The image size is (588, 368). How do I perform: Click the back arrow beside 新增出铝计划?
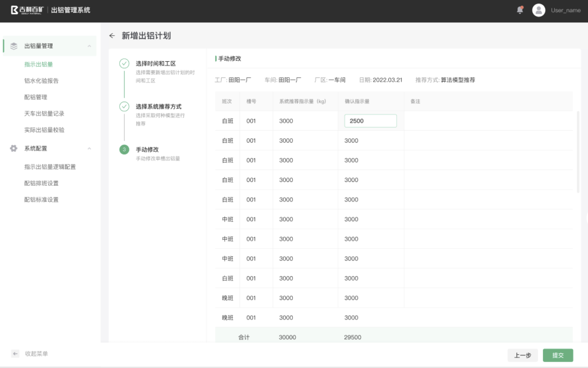coord(112,36)
